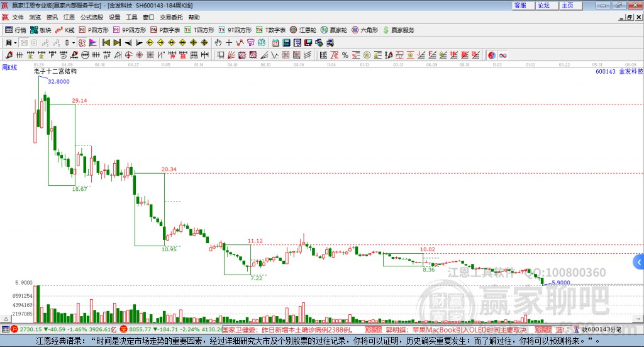Click the 20.34 price level label

pos(169,169)
